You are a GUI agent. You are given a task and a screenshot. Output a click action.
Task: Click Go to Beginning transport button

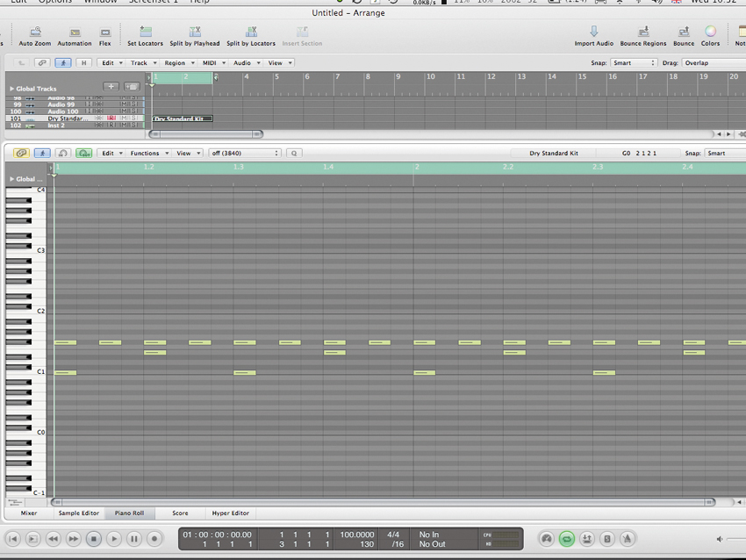13,539
